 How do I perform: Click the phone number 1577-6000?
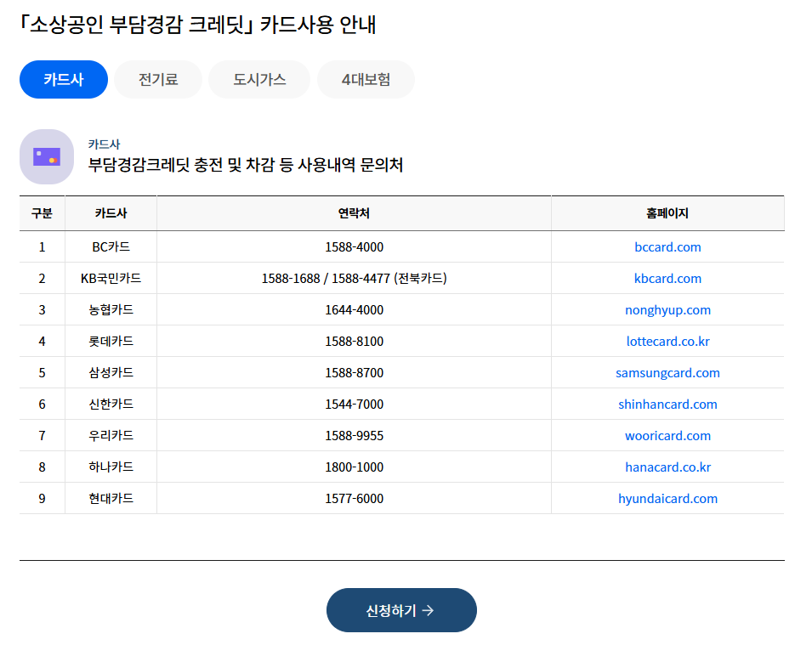tap(355, 499)
